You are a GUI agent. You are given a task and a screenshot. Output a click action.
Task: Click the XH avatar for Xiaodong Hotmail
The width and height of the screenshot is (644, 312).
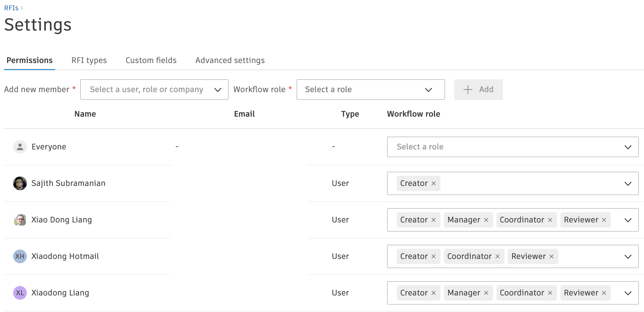pyautogui.click(x=20, y=256)
